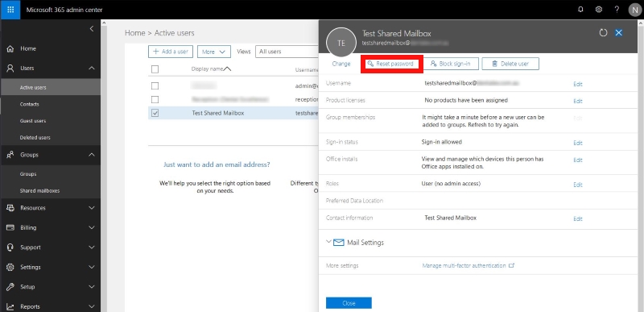Click Just want to add an email address link
The image size is (644, 312).
pyautogui.click(x=217, y=164)
